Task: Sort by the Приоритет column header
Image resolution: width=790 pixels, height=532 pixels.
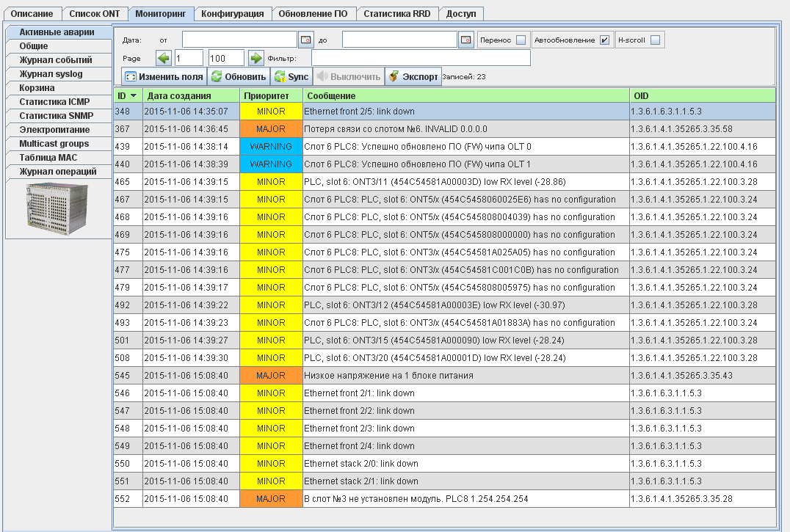Action: (x=271, y=96)
